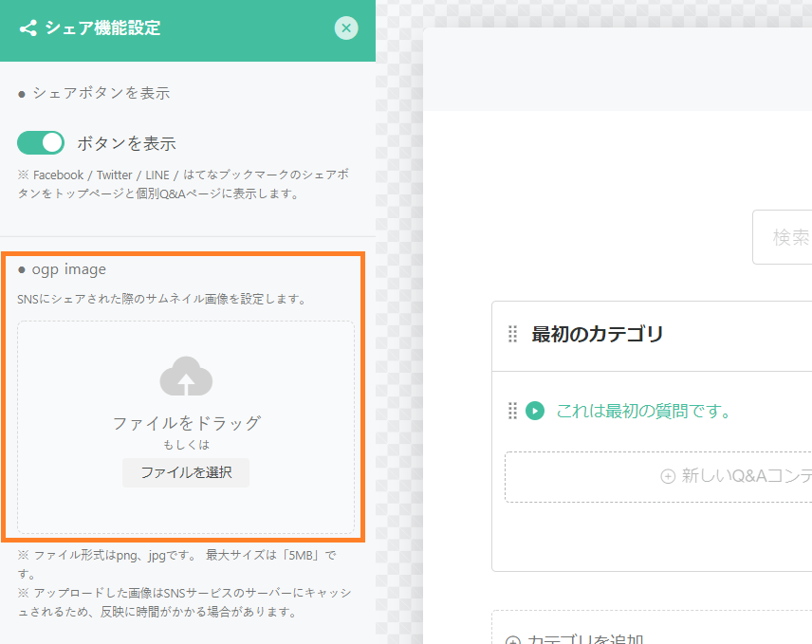The height and width of the screenshot is (644, 812).
Task: Expand the question using the green arrow icon
Action: coord(535,411)
